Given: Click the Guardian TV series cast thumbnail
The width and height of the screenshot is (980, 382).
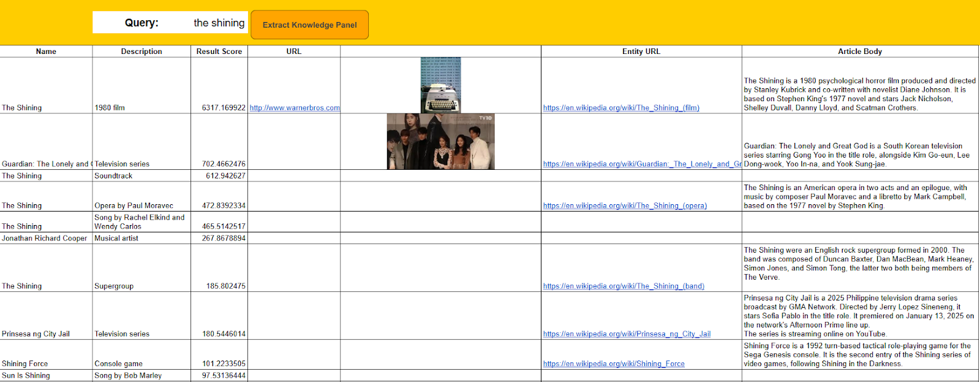Looking at the screenshot, I should (440, 142).
